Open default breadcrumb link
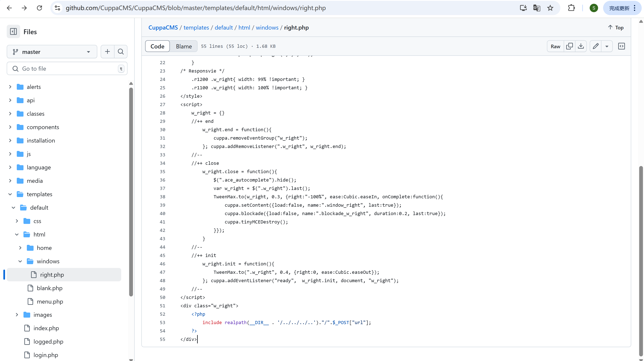This screenshot has height=361, width=644. [224, 27]
